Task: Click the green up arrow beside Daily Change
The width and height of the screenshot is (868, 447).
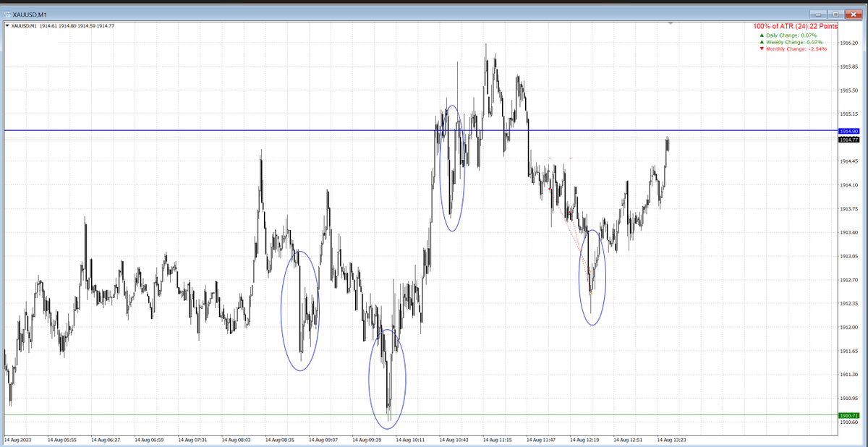Action: pos(761,35)
